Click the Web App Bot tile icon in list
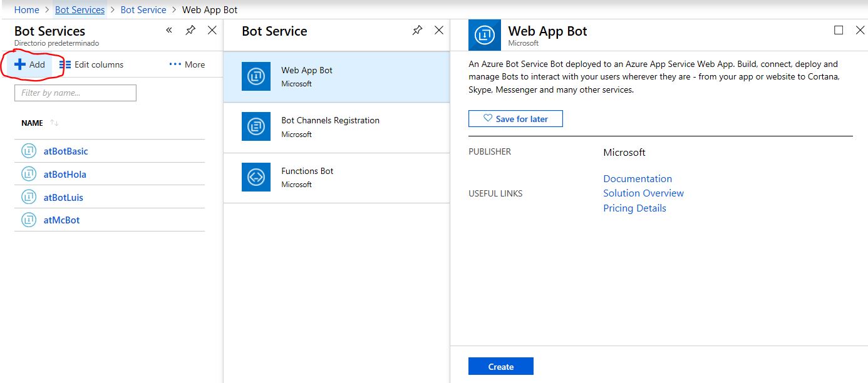The image size is (868, 383). click(x=256, y=76)
